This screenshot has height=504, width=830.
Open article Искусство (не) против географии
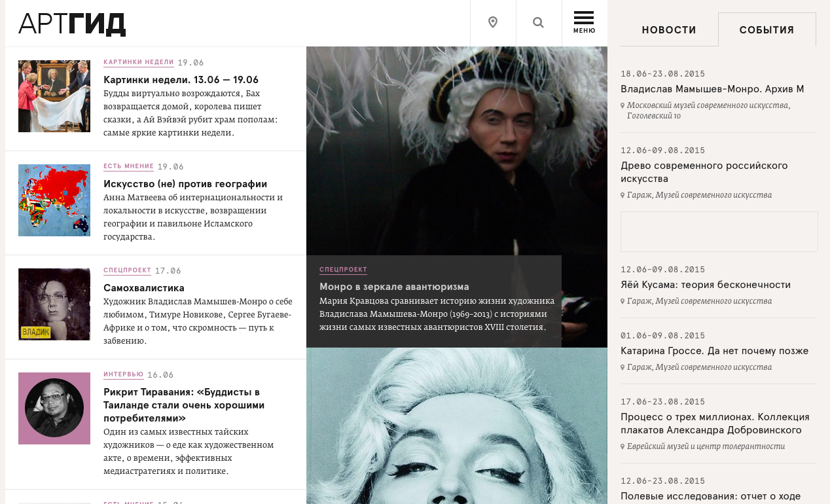(185, 184)
